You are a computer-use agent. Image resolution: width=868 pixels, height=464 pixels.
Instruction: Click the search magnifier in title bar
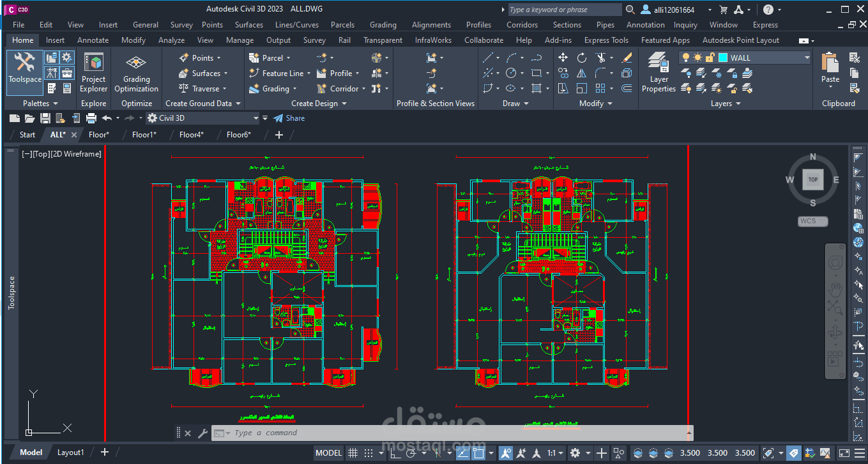click(x=630, y=10)
